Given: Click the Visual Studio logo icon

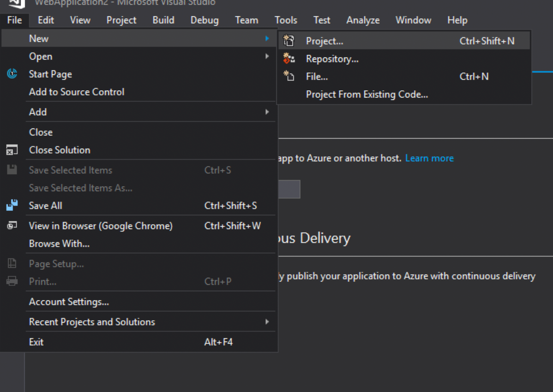Looking at the screenshot, I should point(17,3).
